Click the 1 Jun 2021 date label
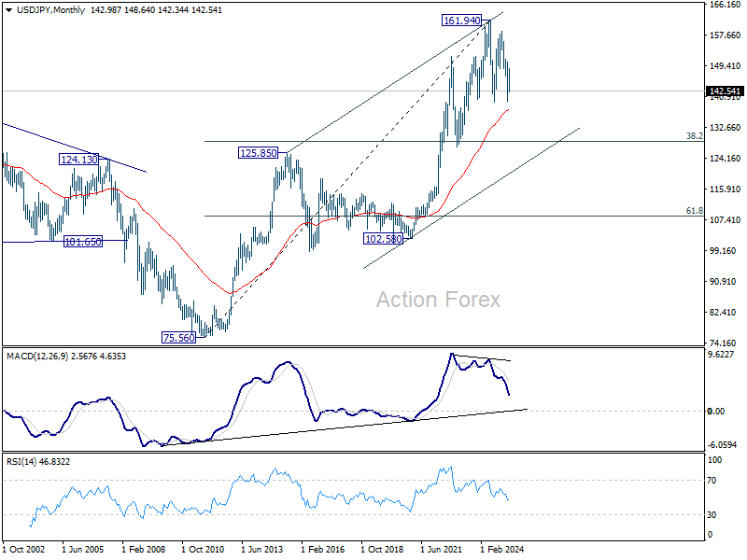The height and width of the screenshot is (560, 747). point(441,550)
